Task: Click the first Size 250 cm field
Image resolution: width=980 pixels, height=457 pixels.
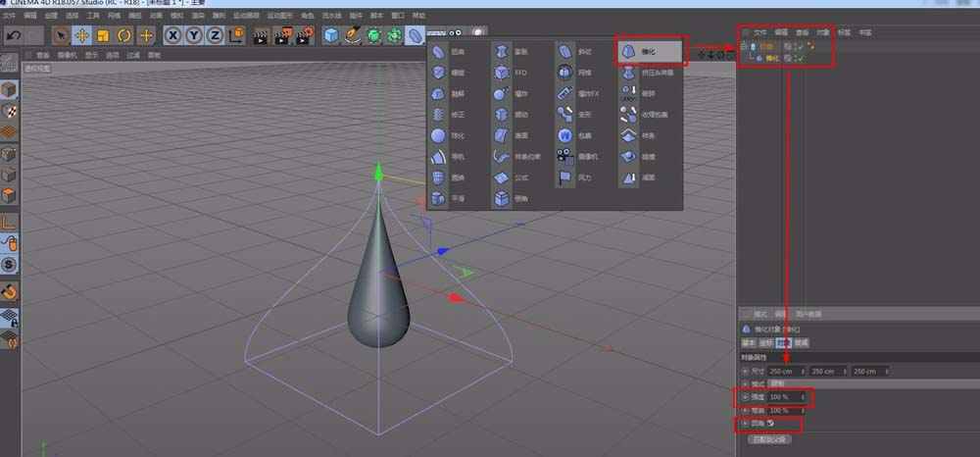Action: point(786,371)
